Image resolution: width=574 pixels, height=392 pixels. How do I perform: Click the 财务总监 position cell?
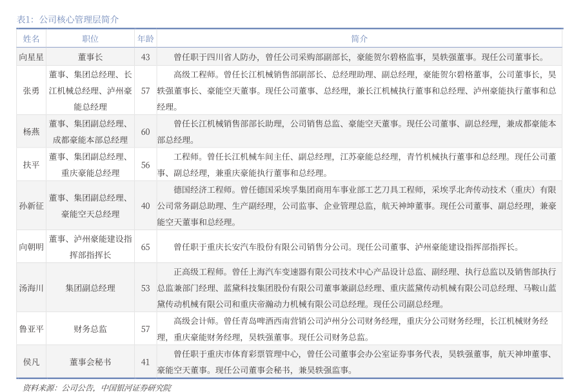coord(90,329)
